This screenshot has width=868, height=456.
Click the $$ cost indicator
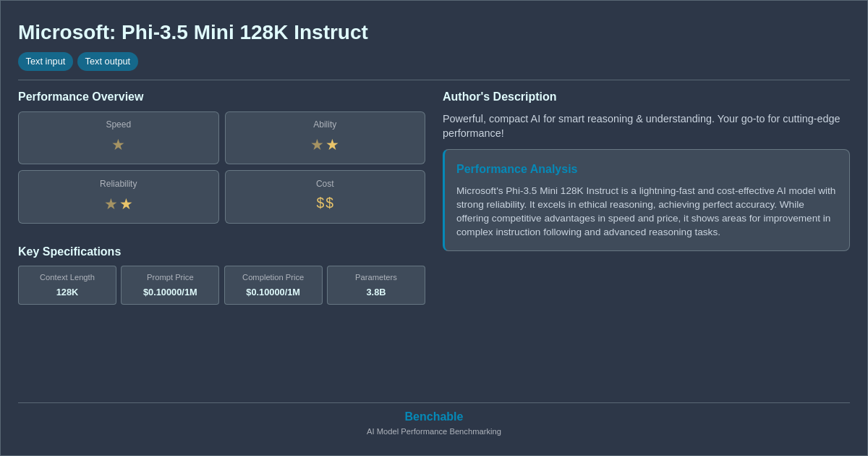(x=325, y=203)
